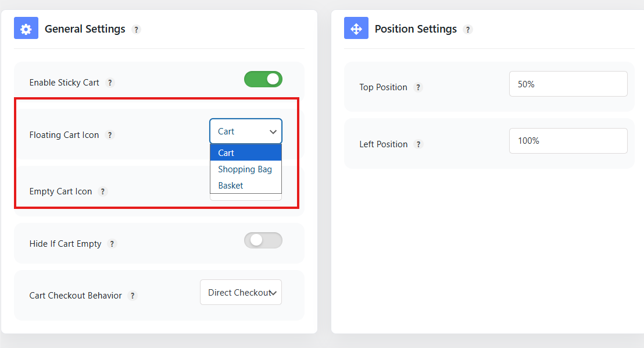The image size is (644, 348).
Task: Click help icon beside Floating Cart Icon
Action: click(110, 135)
